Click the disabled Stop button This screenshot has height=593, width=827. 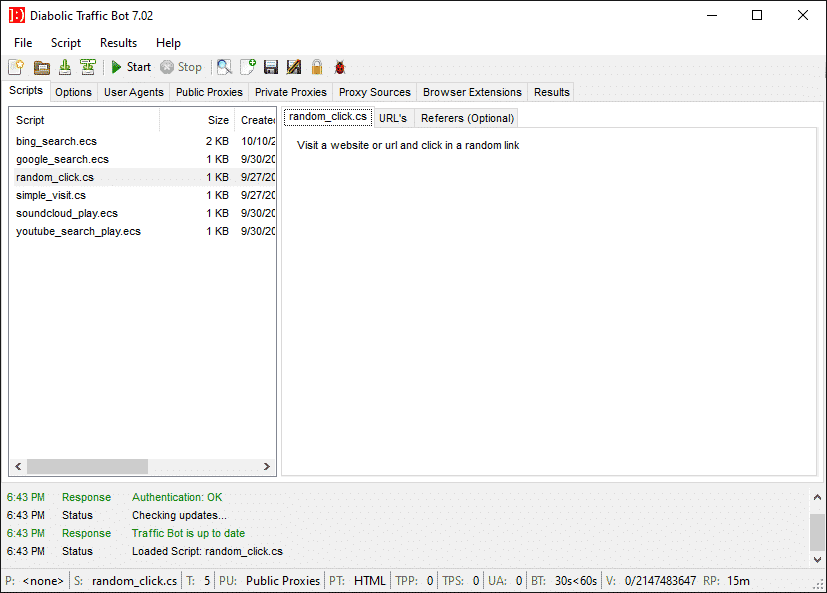(181, 67)
